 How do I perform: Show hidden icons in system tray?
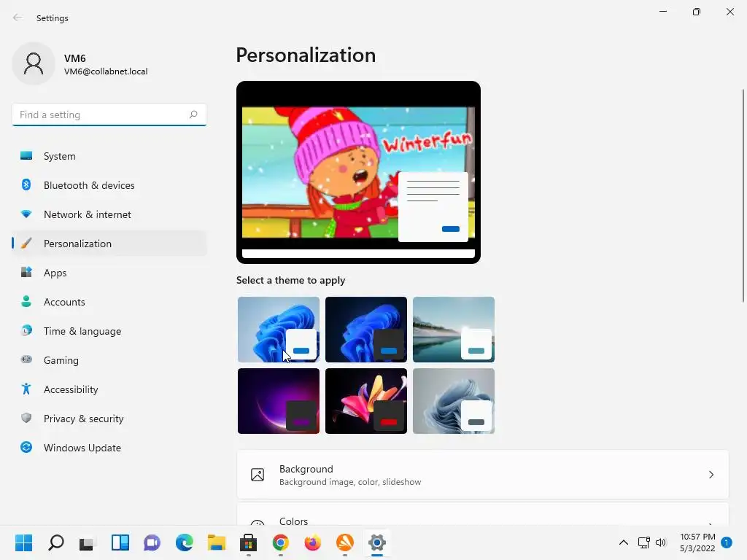(623, 542)
